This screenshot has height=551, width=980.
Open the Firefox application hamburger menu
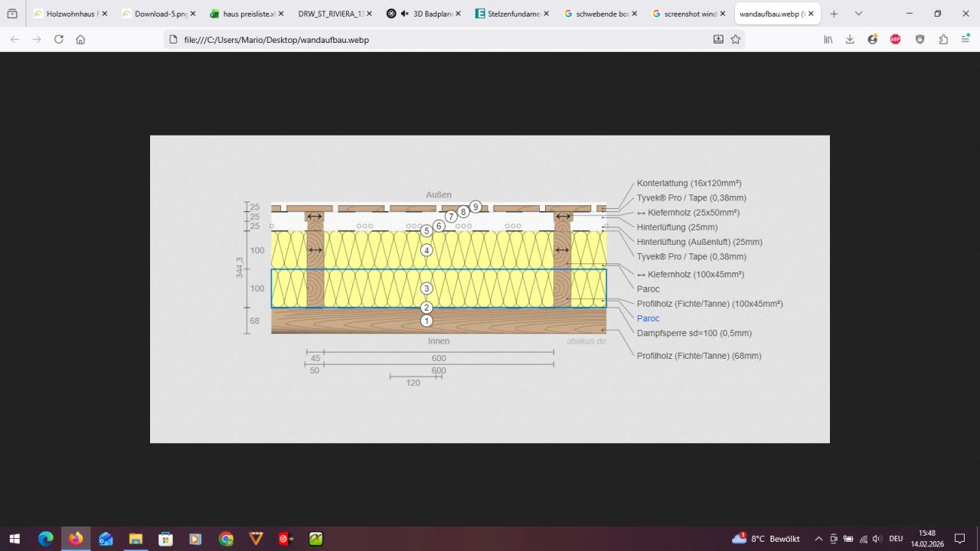(965, 39)
